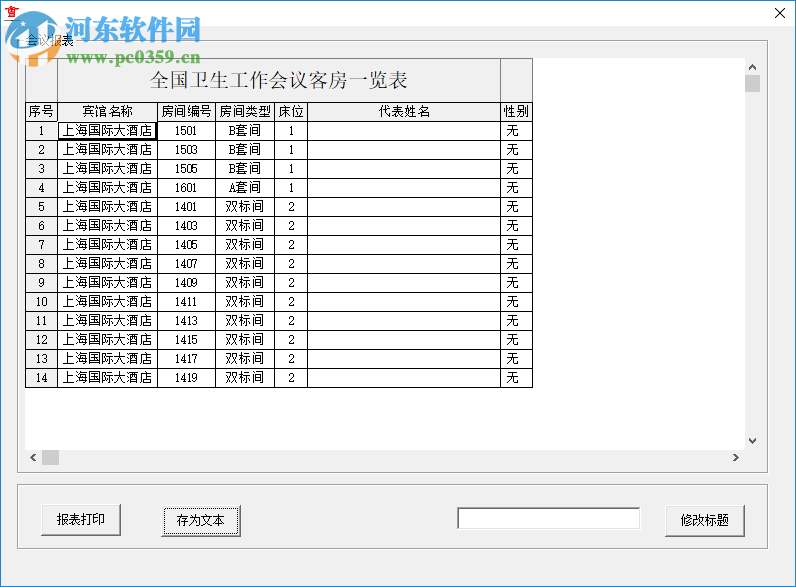Click room number cell 1501
This screenshot has width=796, height=587.
point(186,131)
